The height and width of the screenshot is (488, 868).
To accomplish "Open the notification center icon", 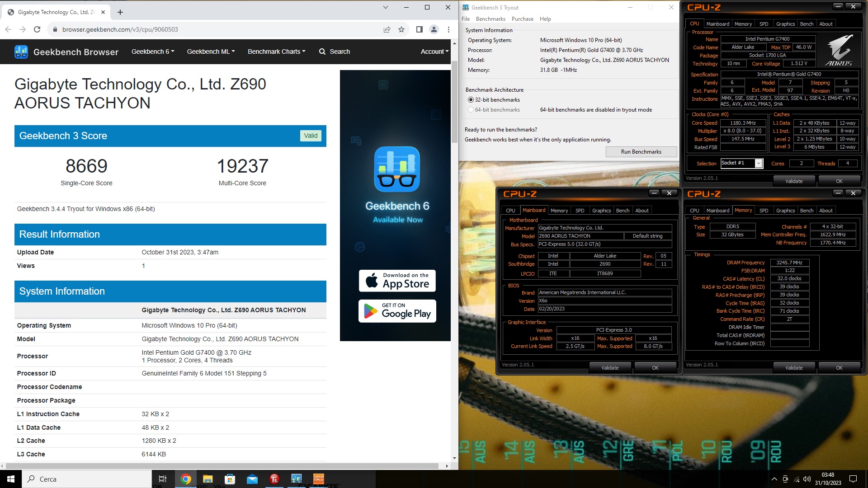I will [x=853, y=479].
